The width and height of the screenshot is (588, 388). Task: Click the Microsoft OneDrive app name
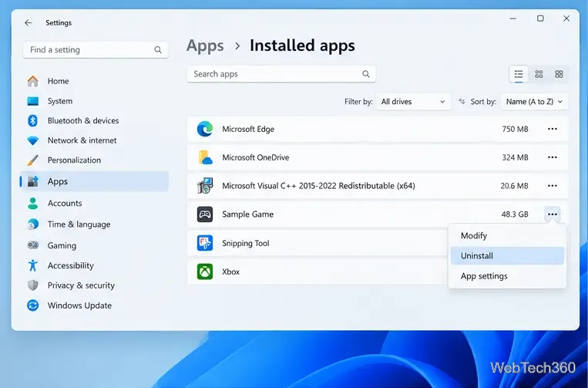pos(255,157)
